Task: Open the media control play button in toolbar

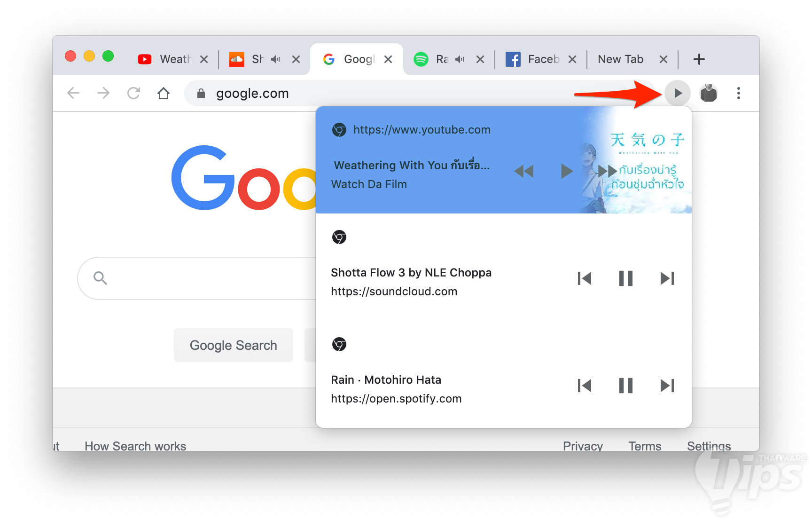Action: [x=677, y=93]
